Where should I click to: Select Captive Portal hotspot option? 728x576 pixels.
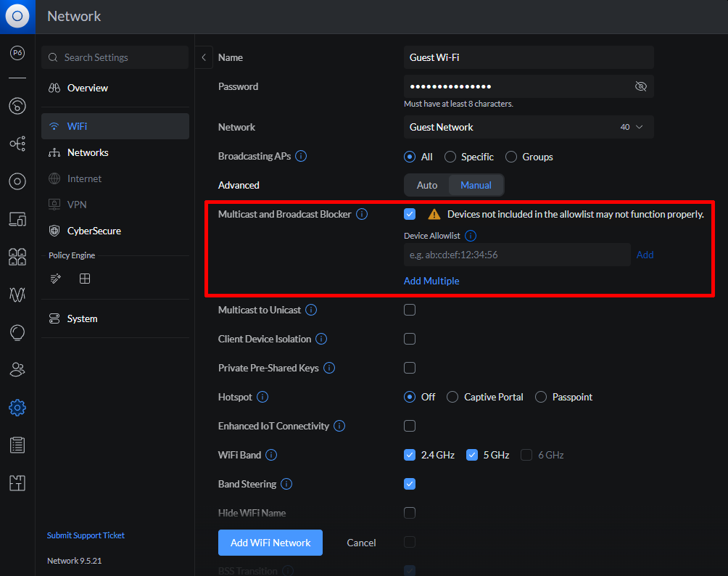tap(452, 397)
